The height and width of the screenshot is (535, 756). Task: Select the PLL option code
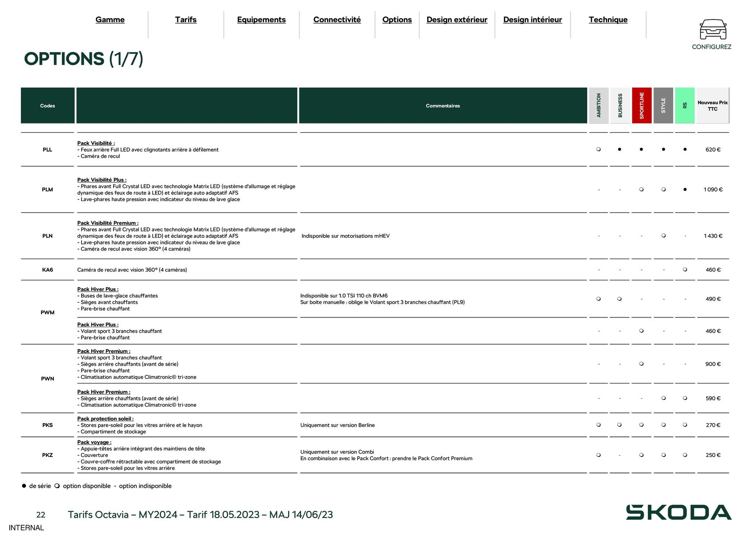pyautogui.click(x=48, y=150)
